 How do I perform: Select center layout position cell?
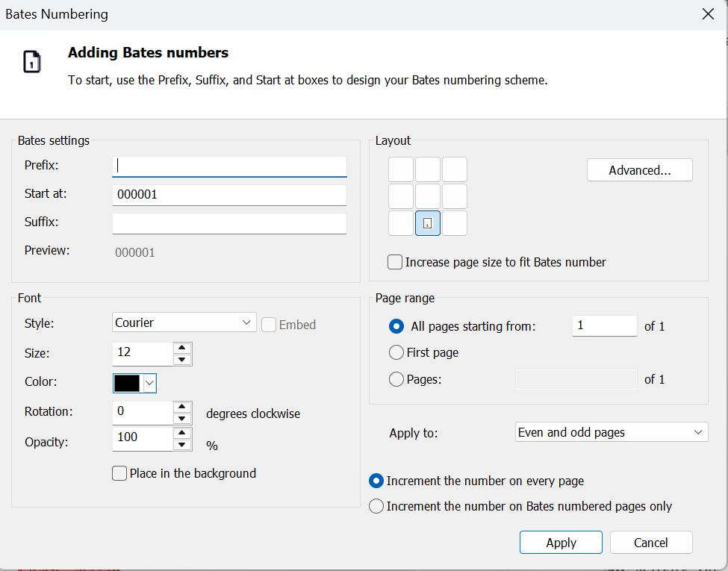[428, 196]
